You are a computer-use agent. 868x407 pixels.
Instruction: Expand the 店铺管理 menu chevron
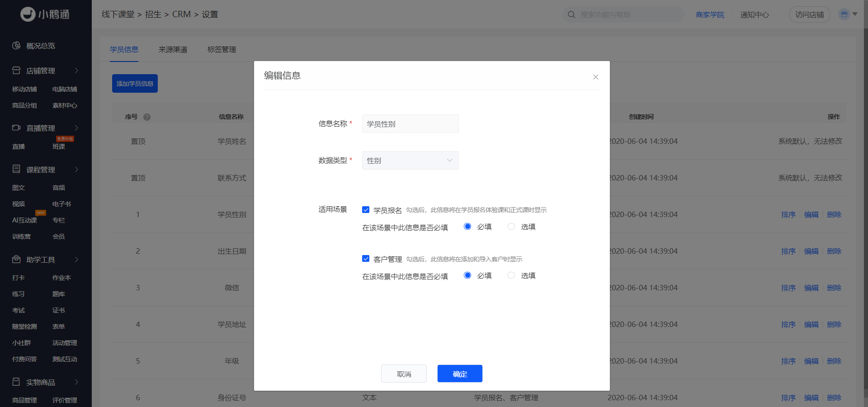[x=76, y=71]
